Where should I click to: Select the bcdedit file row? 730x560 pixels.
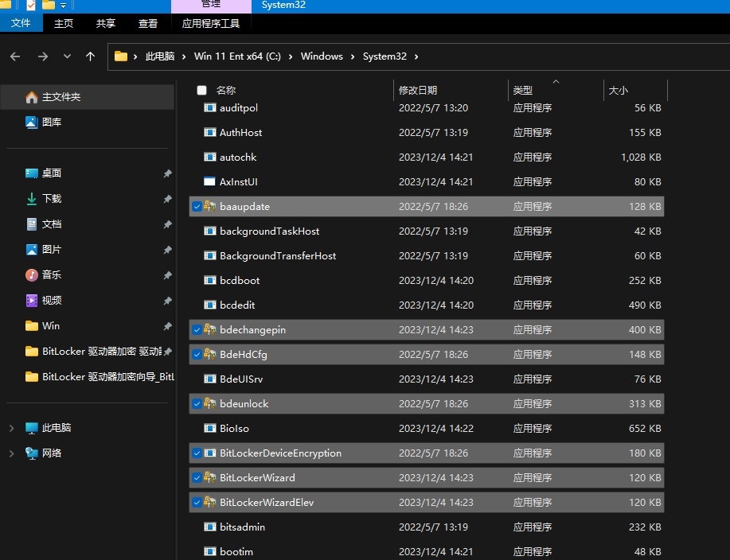237,305
